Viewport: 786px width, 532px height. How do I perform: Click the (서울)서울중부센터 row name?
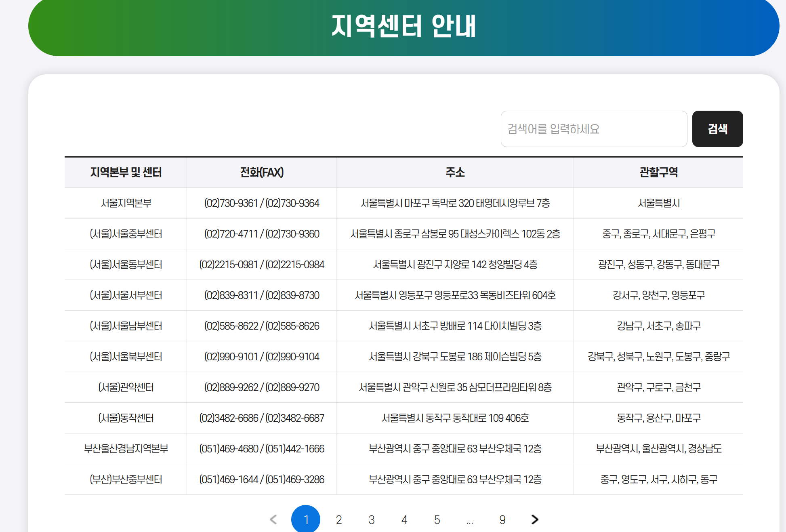(x=126, y=234)
